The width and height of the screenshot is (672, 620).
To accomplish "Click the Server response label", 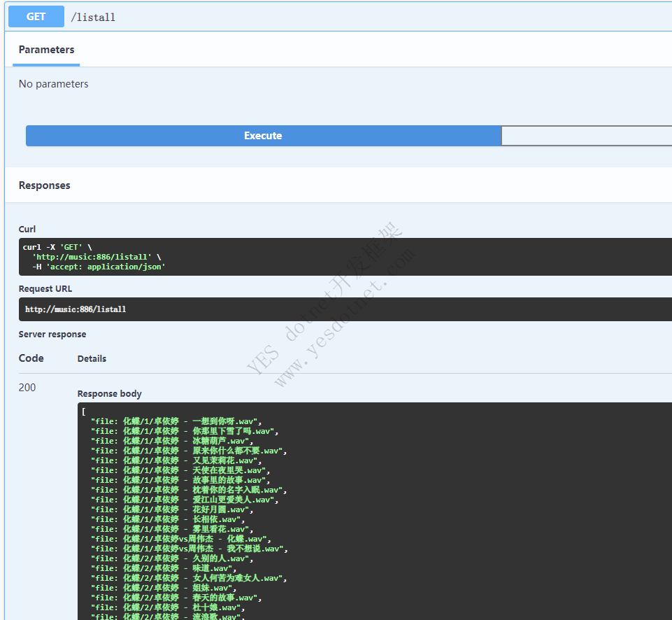I will 52,334.
